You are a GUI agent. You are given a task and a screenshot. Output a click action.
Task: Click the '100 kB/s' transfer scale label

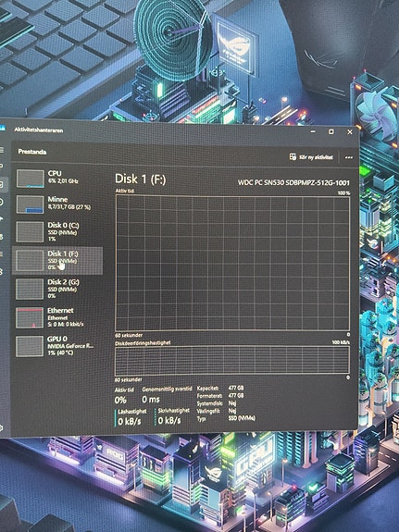click(x=341, y=342)
